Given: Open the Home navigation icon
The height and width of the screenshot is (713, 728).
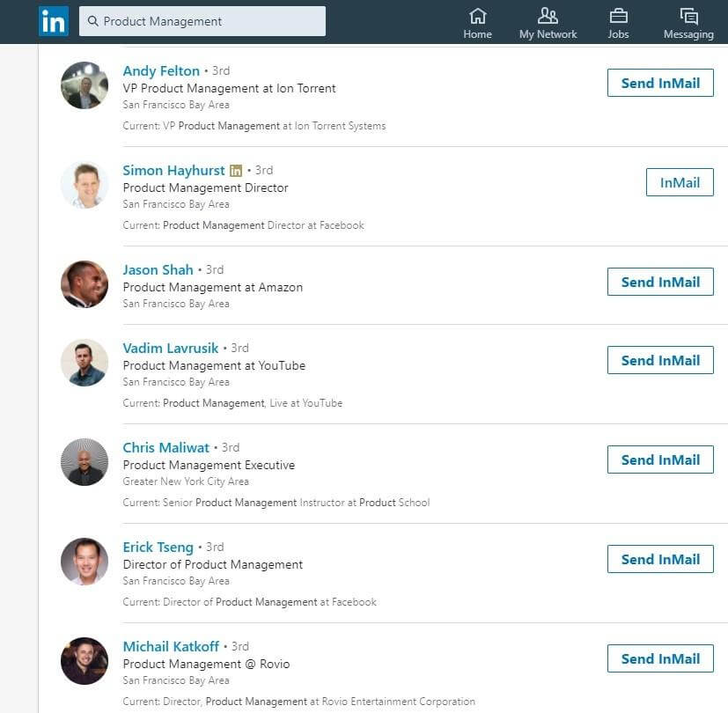Looking at the screenshot, I should pos(477,16).
